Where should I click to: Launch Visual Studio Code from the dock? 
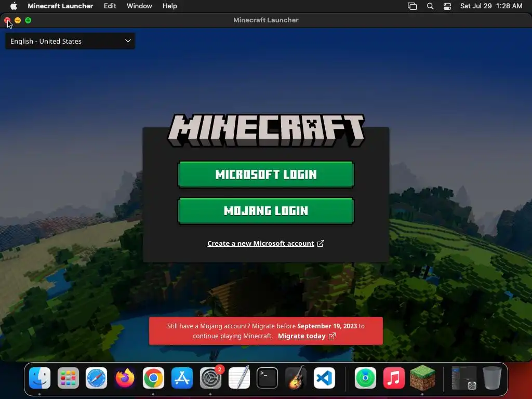click(324, 378)
